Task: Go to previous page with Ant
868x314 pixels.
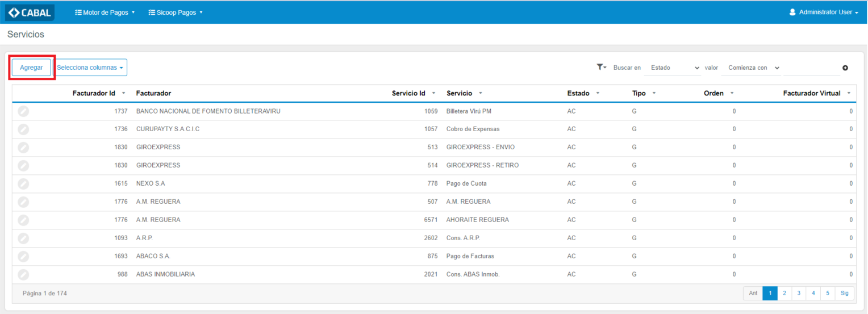Action: pyautogui.click(x=753, y=293)
